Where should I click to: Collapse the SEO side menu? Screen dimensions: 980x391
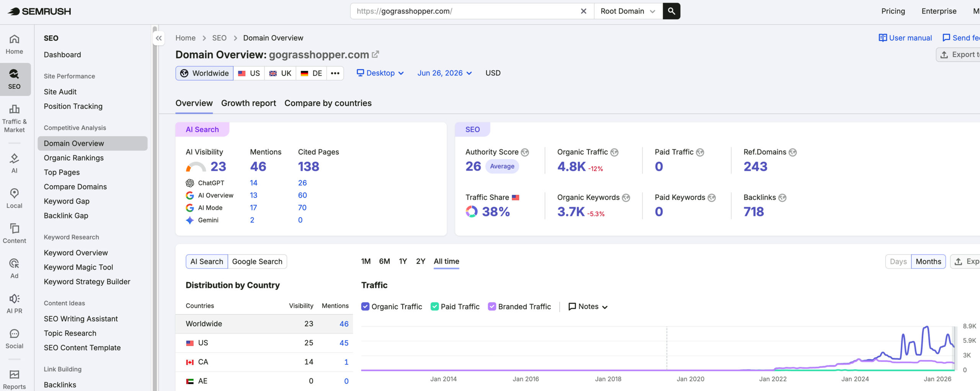[158, 38]
